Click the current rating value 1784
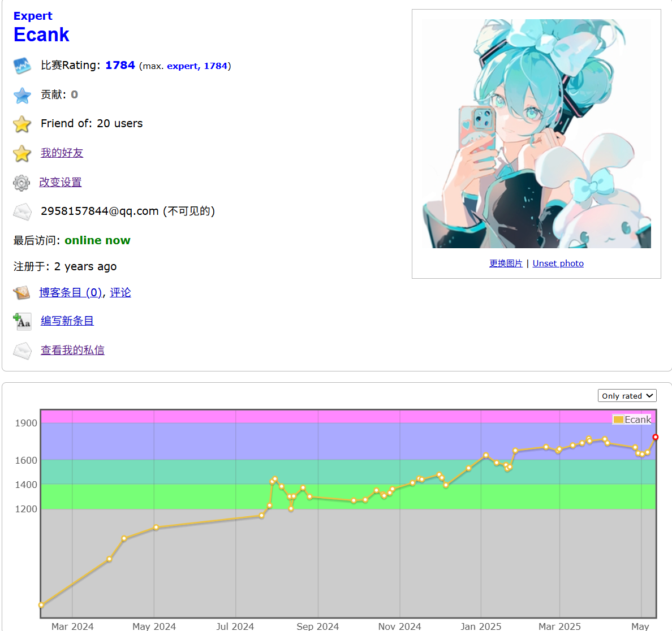672x631 pixels. click(120, 65)
